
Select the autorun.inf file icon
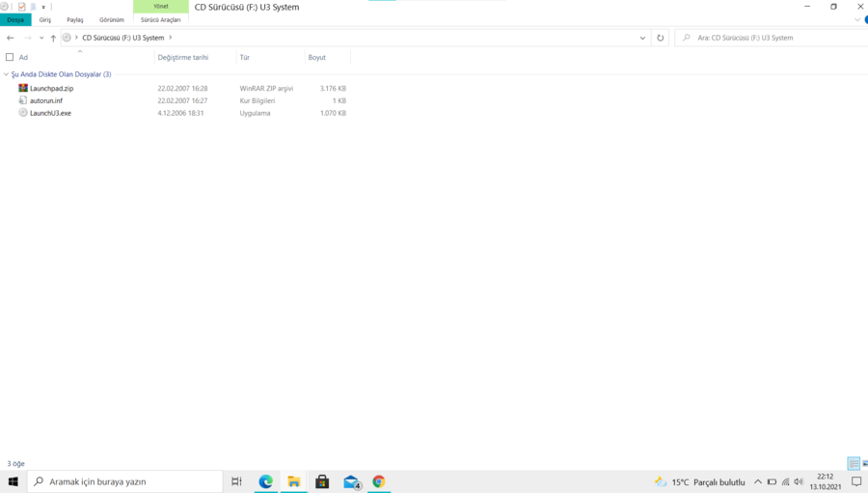23,100
